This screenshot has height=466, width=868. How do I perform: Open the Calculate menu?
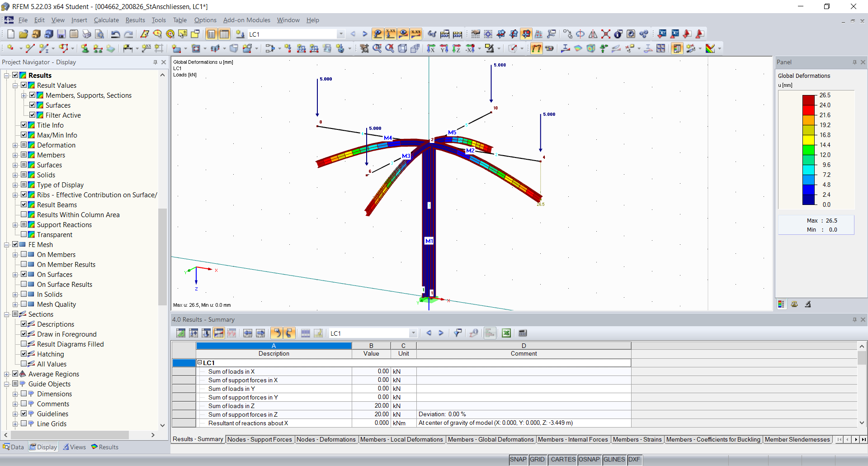tap(106, 20)
